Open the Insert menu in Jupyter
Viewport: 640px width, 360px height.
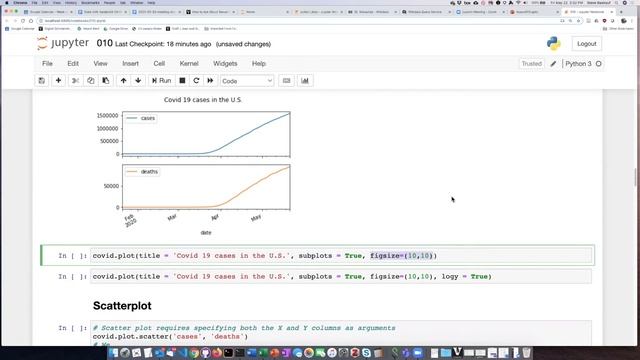(x=131, y=64)
